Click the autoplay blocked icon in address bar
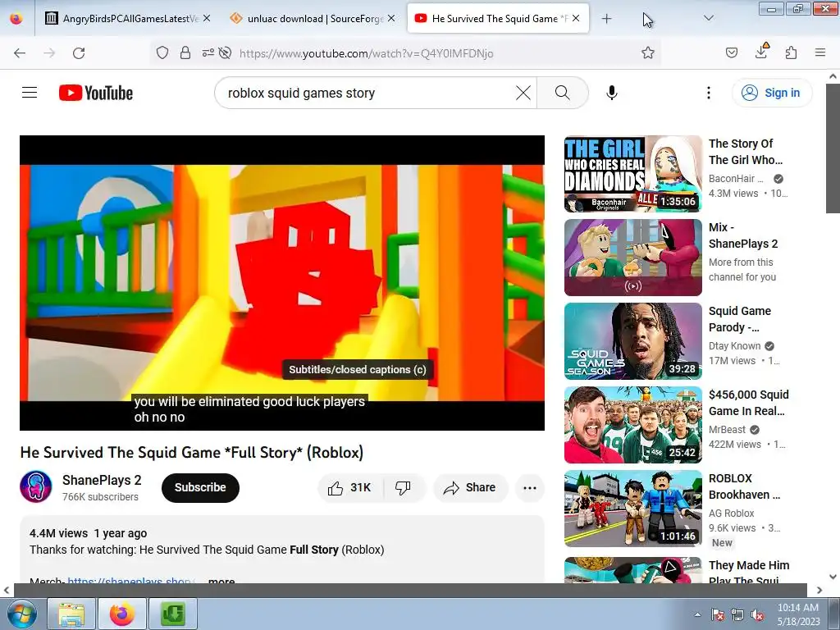Screen dimensions: 840x630 [x=226, y=52]
